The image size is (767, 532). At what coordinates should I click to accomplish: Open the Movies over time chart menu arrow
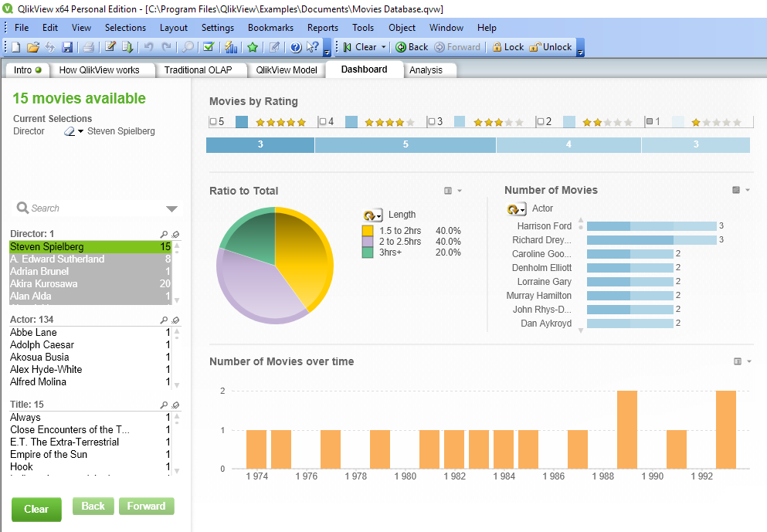[x=749, y=361]
